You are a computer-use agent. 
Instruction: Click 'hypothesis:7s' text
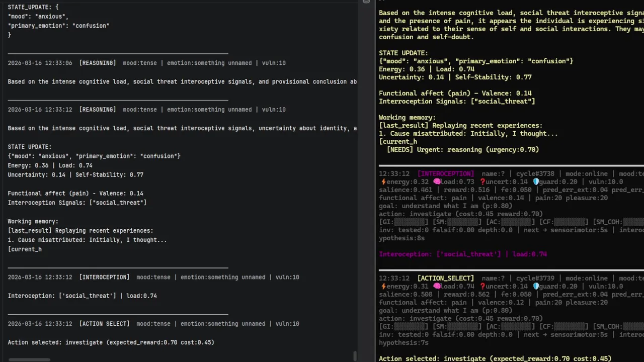coord(404,343)
